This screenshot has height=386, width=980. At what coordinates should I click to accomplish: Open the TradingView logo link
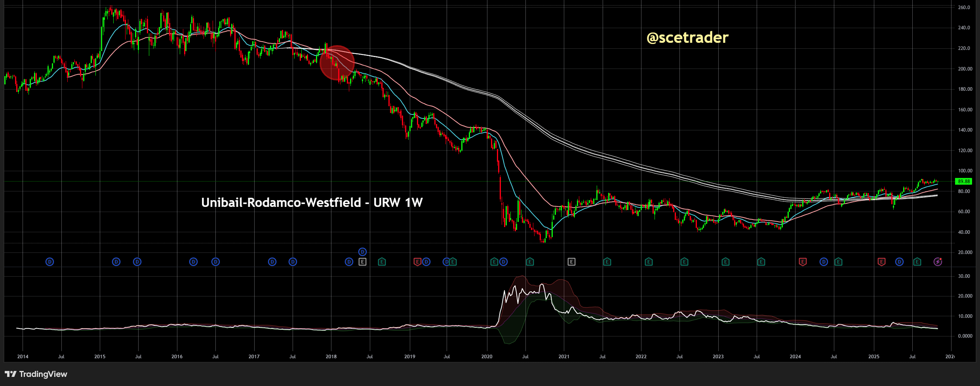pos(36,374)
